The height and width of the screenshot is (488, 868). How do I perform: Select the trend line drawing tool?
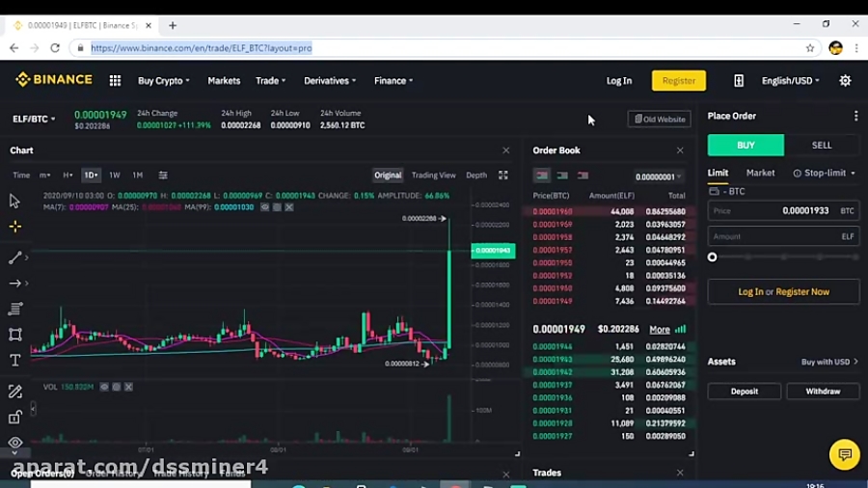(x=14, y=258)
